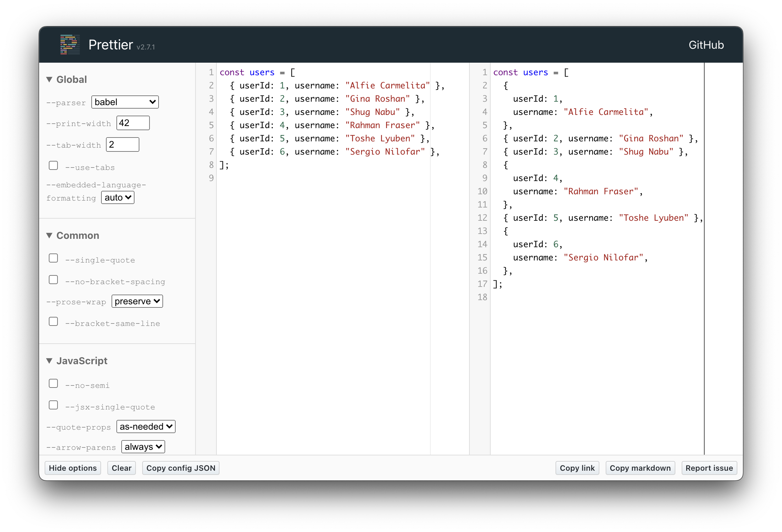Toggle the --no-bracket-spacing checkbox
Viewport: 782px width, 532px height.
[53, 280]
